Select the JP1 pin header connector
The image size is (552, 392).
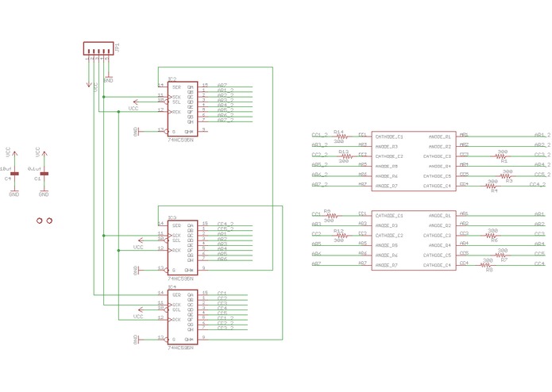click(98, 48)
